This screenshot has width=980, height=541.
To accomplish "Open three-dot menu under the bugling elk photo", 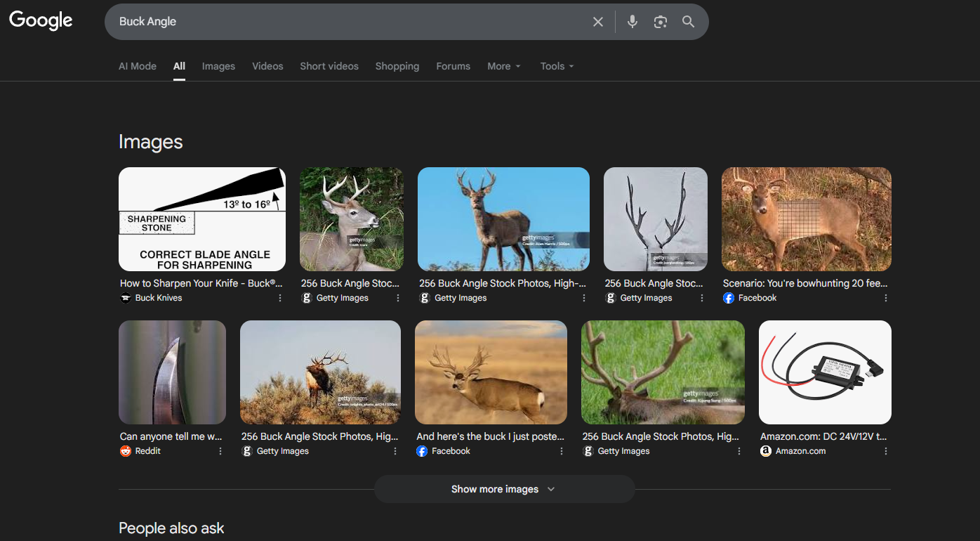I will (x=395, y=451).
